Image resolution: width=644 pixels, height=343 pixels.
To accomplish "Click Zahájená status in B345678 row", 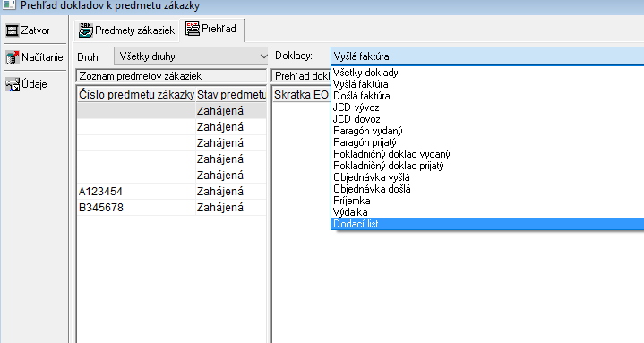I will click(x=220, y=208).
